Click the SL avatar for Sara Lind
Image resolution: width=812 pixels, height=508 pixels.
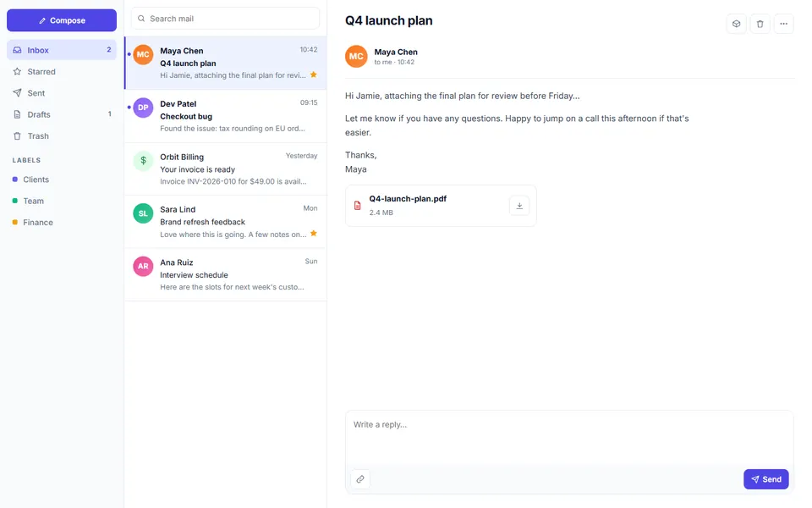coord(143,213)
